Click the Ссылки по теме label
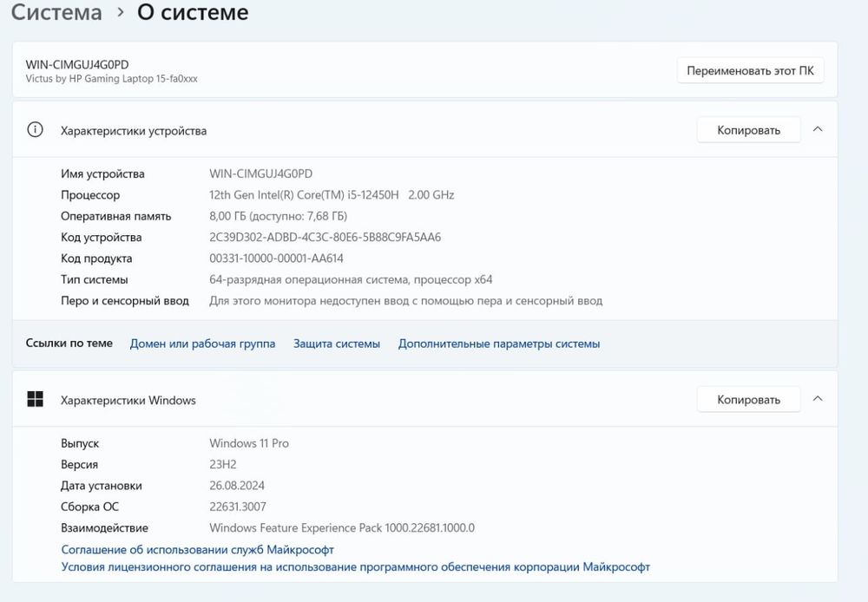868x602 pixels. (69, 343)
